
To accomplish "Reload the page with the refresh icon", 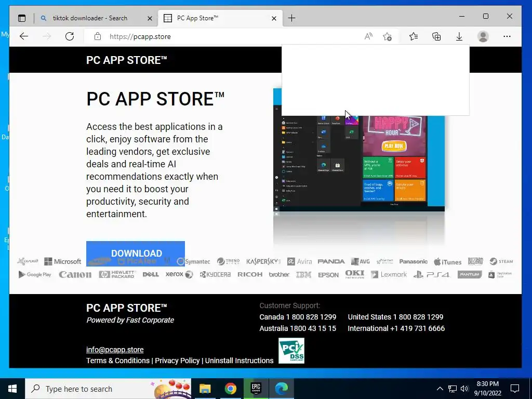I will coord(70,36).
